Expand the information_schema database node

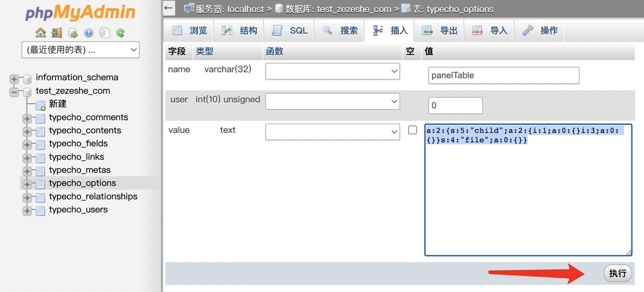tap(14, 78)
